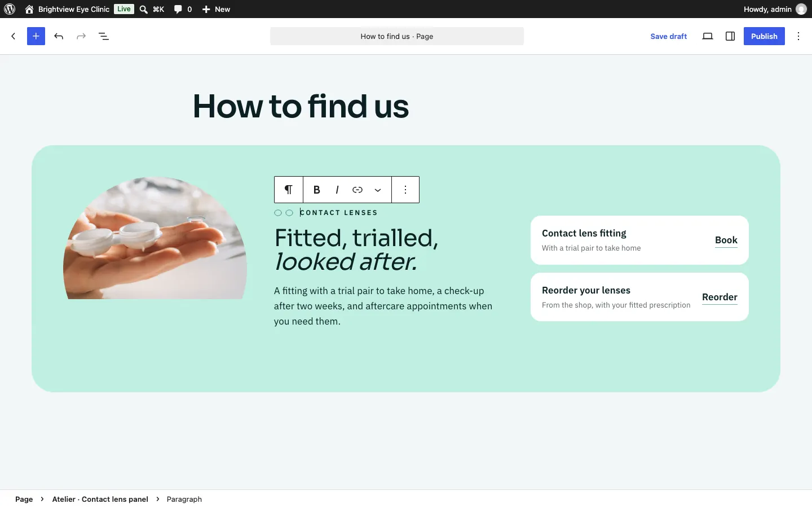Click 'With a trial pair to take home' text
This screenshot has width=812, height=508.
pos(592,248)
